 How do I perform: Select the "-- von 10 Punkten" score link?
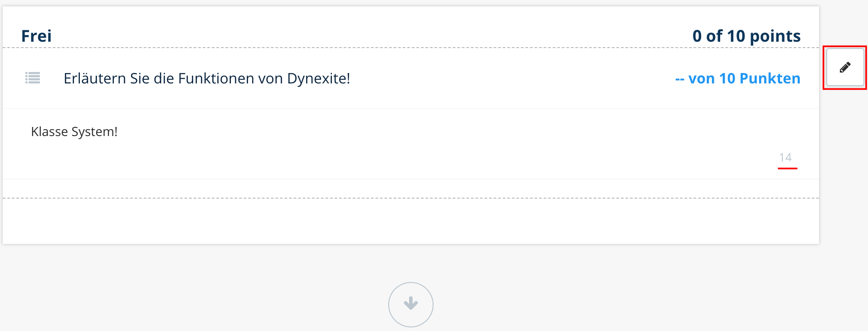[x=737, y=78]
